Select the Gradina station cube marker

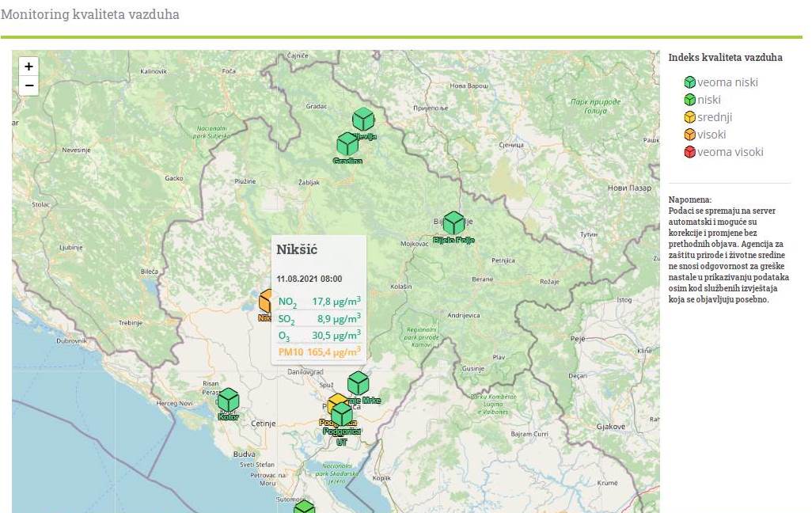pos(347,143)
